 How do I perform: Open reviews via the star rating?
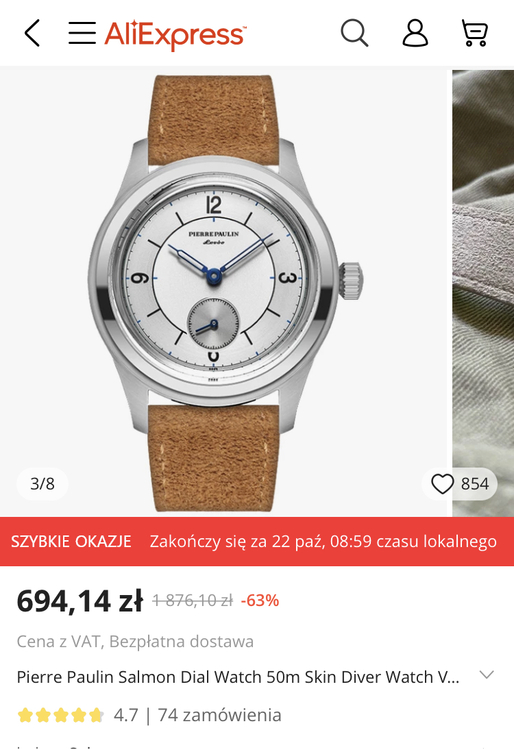click(x=60, y=715)
